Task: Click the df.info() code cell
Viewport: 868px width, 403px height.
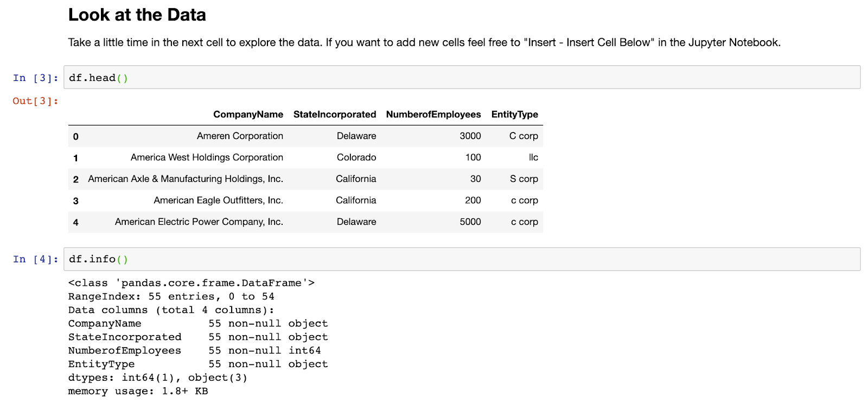Action: (x=462, y=259)
